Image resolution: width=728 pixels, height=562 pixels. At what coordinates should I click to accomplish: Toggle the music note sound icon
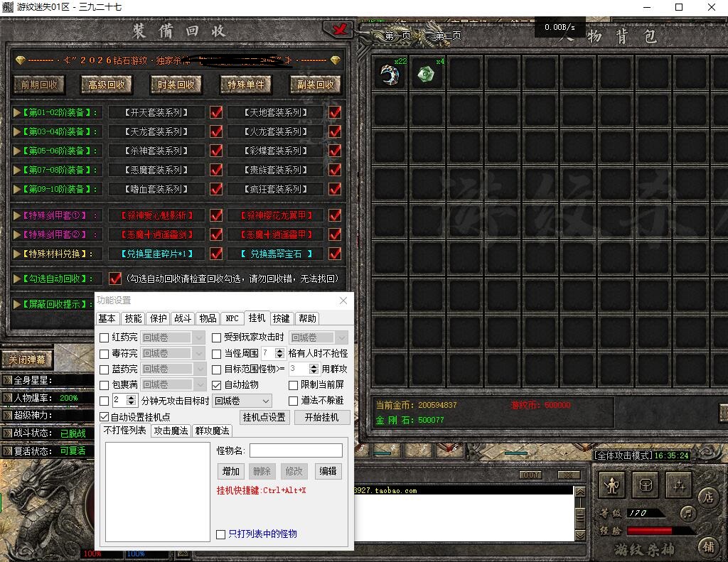pos(688,513)
